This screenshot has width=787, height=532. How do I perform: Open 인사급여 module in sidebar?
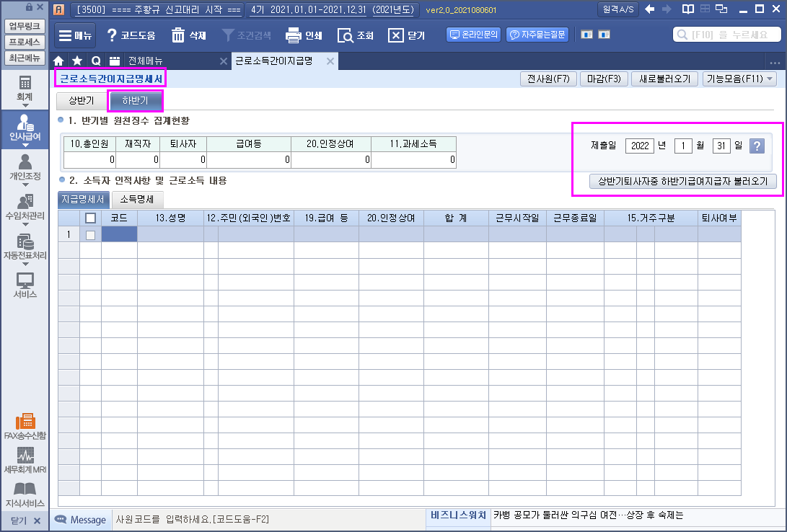pos(25,128)
